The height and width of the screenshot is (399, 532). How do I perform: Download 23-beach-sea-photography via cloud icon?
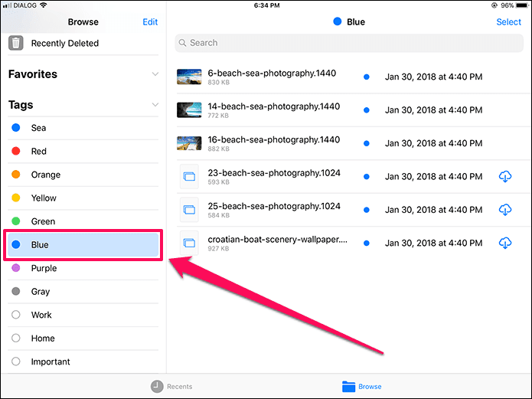click(505, 177)
